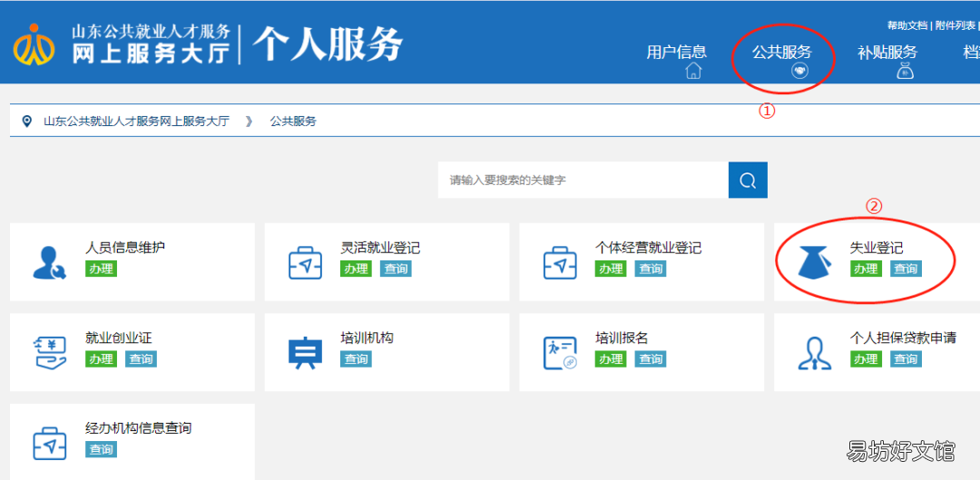Image resolution: width=980 pixels, height=480 pixels.
Task: Click the 公共服务 handshake icon
Action: (800, 71)
